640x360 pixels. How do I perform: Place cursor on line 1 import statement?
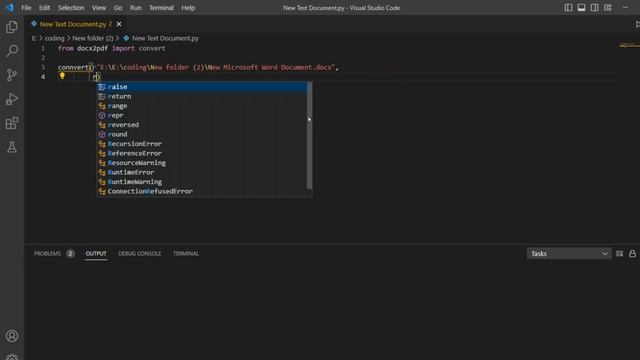tap(111, 48)
